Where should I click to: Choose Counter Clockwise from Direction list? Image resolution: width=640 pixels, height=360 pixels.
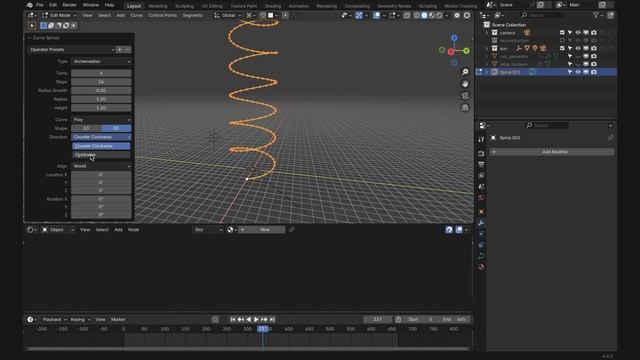pos(101,146)
